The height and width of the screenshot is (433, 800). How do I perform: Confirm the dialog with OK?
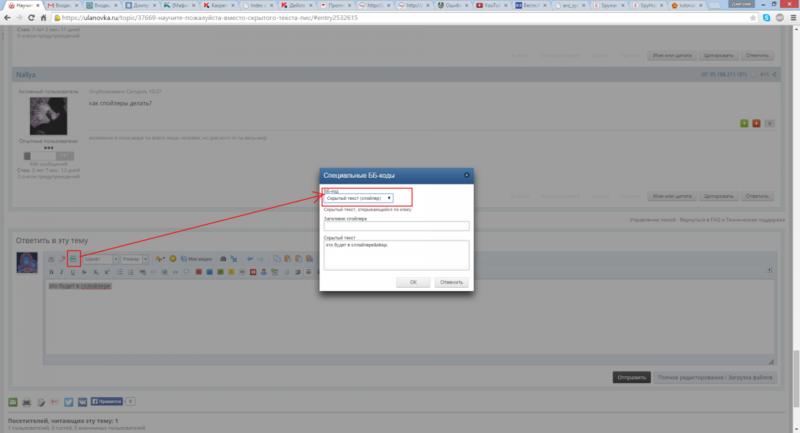coord(413,282)
